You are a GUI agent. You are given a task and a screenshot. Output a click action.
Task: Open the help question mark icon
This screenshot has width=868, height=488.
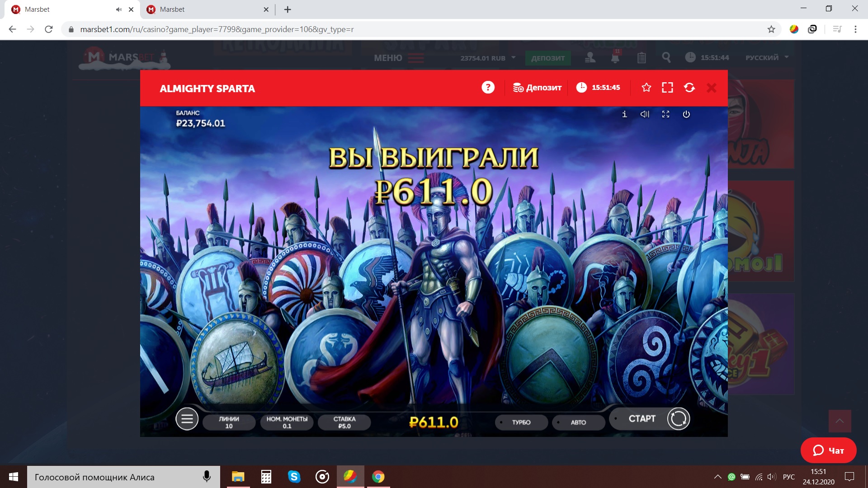pyautogui.click(x=488, y=87)
